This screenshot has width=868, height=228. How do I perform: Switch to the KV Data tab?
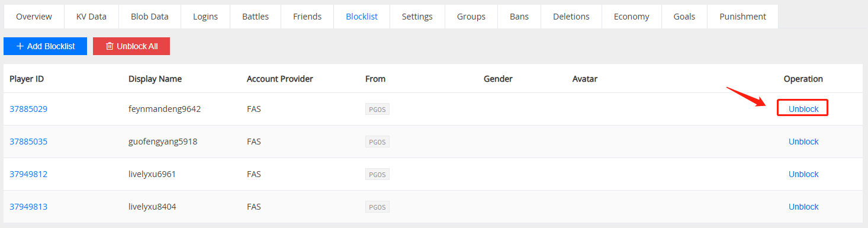point(91,17)
